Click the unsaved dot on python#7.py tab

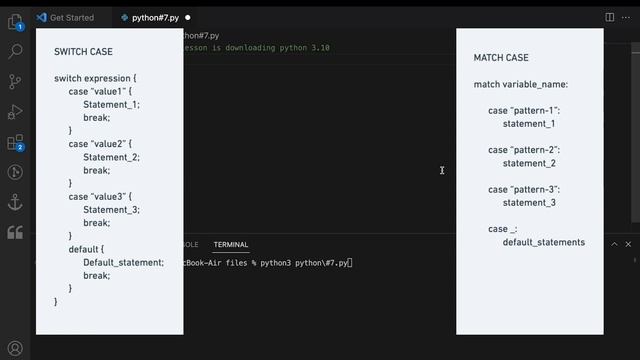pyautogui.click(x=188, y=18)
